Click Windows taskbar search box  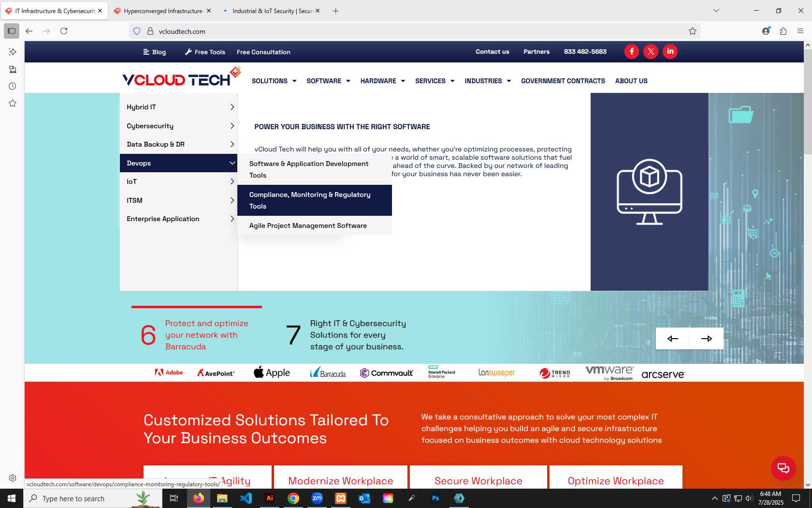[x=92, y=498]
